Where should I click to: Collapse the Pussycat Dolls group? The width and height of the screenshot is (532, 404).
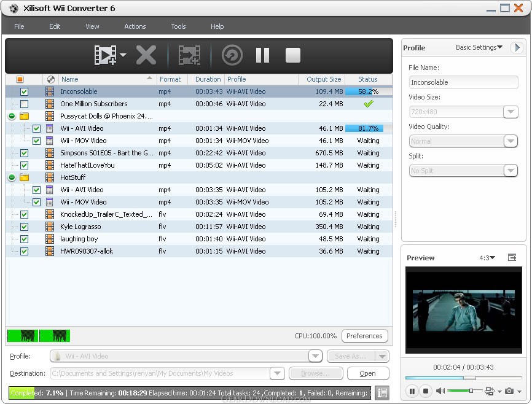(12, 116)
